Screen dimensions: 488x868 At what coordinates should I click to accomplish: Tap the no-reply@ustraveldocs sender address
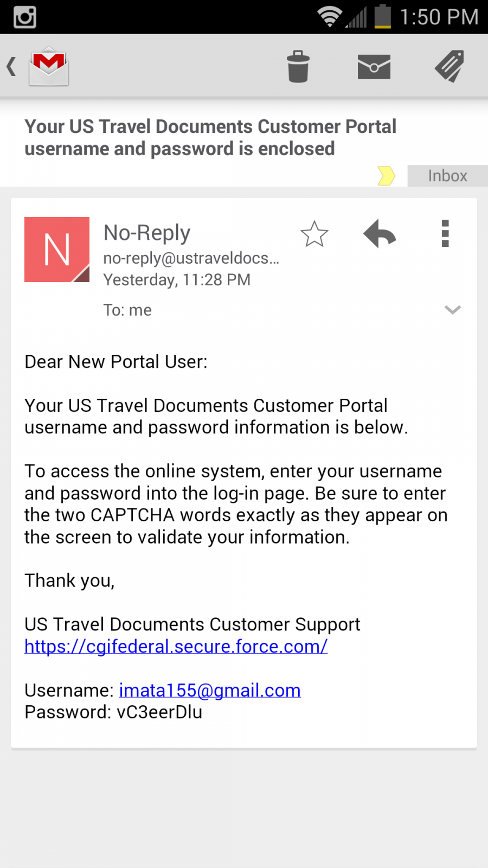(x=191, y=258)
